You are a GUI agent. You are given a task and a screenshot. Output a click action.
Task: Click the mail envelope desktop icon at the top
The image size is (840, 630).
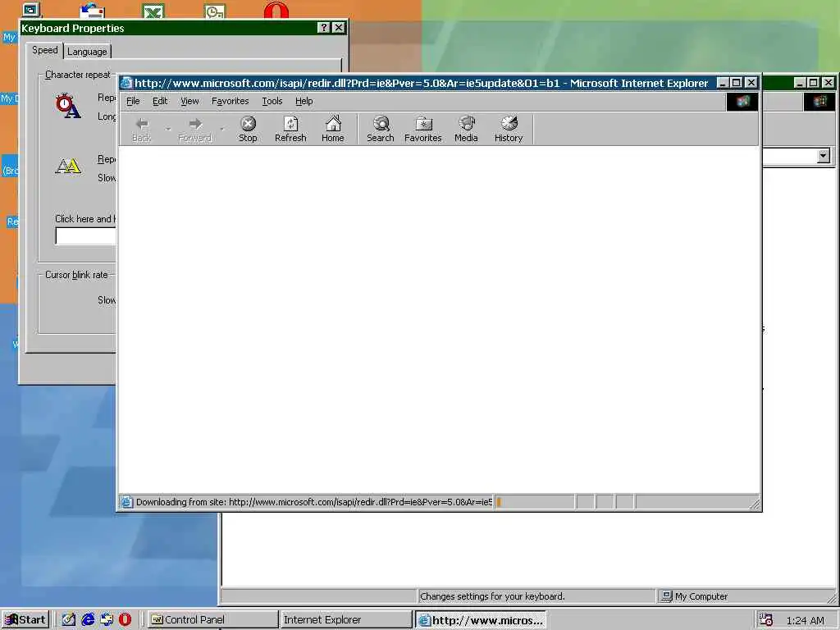92,11
